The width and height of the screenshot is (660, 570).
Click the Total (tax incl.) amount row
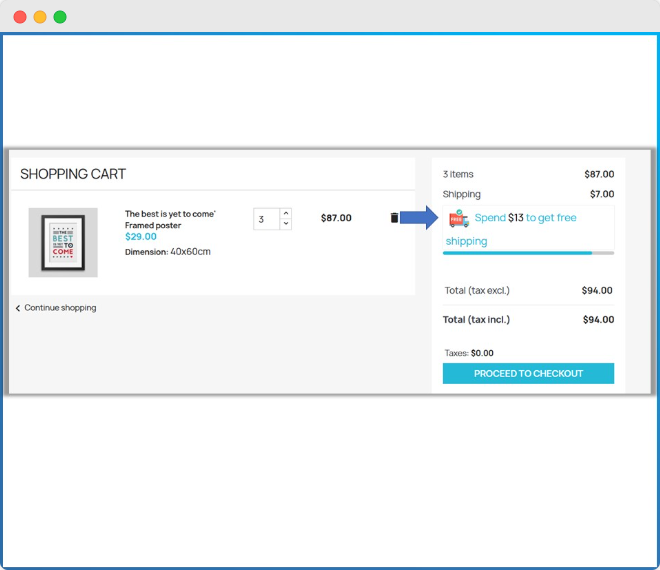528,320
